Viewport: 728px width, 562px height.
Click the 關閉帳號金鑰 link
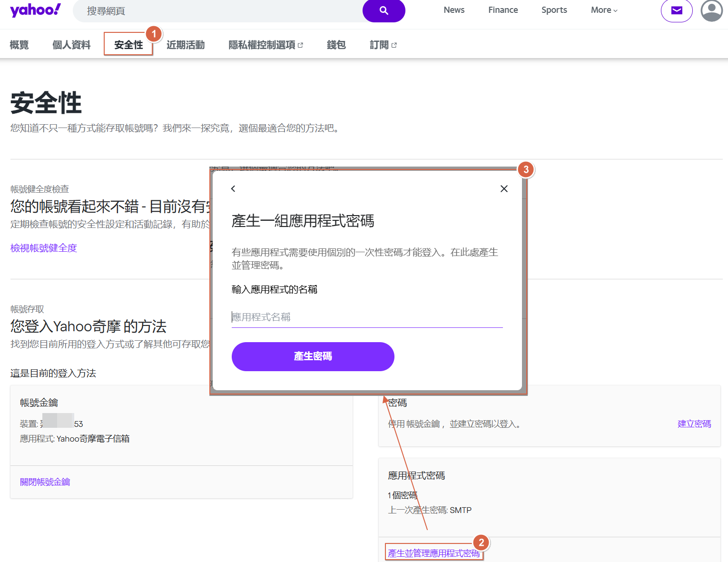pyautogui.click(x=45, y=482)
